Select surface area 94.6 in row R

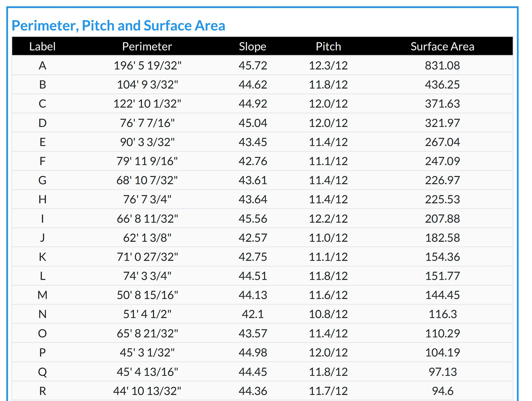click(443, 391)
